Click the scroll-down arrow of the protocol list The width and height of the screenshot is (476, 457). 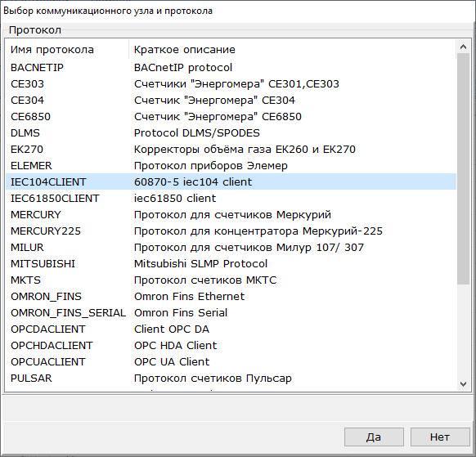(463, 384)
